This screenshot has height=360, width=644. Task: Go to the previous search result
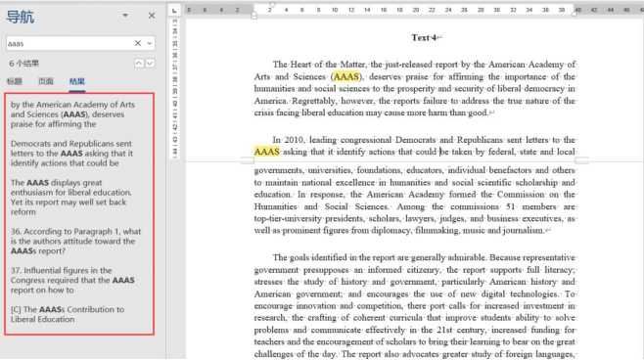coord(139,64)
